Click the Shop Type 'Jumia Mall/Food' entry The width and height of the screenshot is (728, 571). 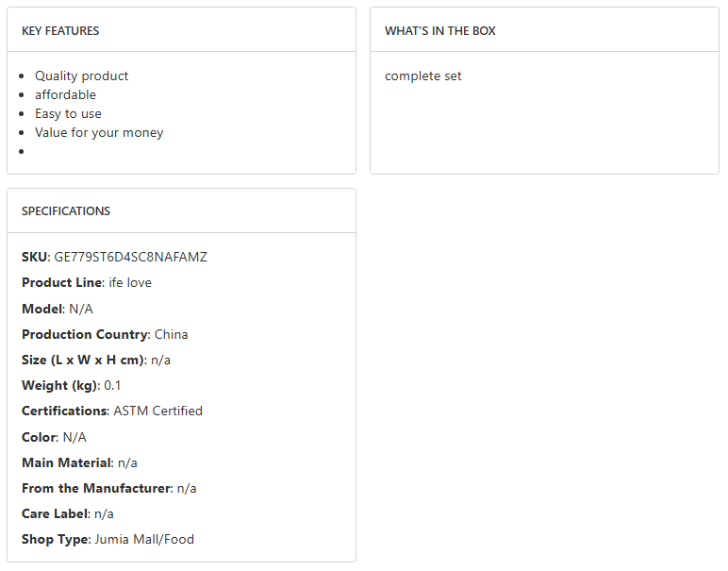click(143, 540)
